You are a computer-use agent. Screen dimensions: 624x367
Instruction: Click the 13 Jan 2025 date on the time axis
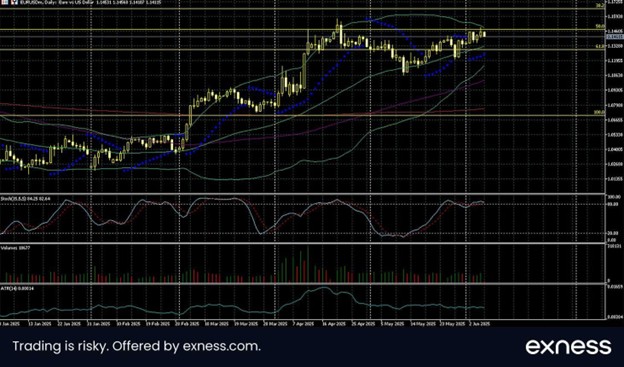point(39,324)
